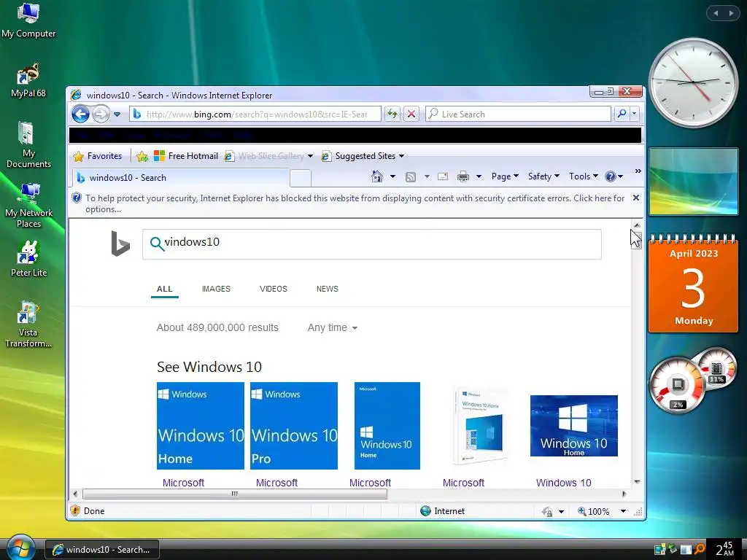Click the bing.com address bar
Screen dimensions: 747x560
(x=255, y=114)
